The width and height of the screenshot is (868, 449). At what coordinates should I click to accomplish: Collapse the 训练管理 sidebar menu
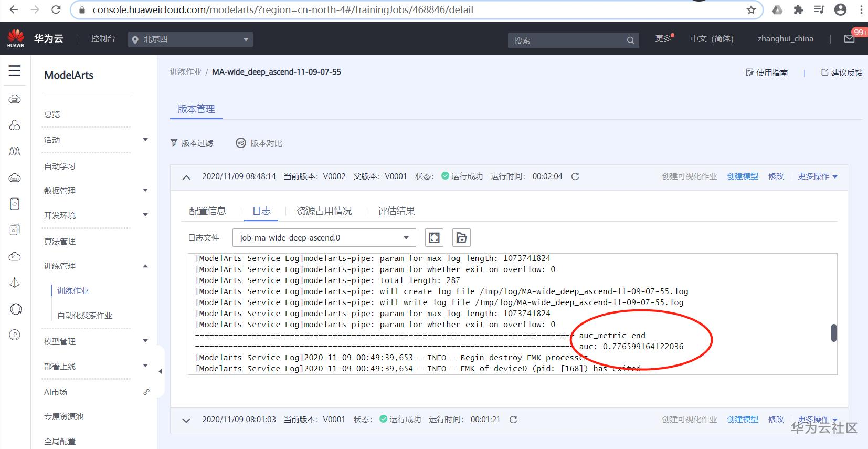pos(145,266)
